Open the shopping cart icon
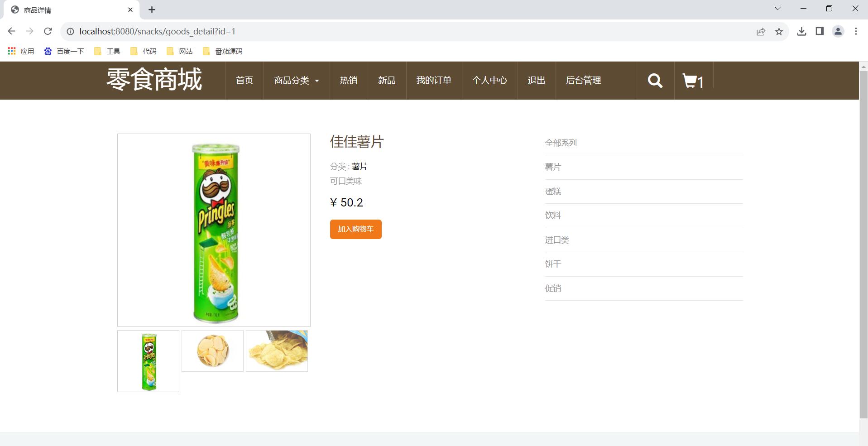The height and width of the screenshot is (446, 868). (x=693, y=81)
